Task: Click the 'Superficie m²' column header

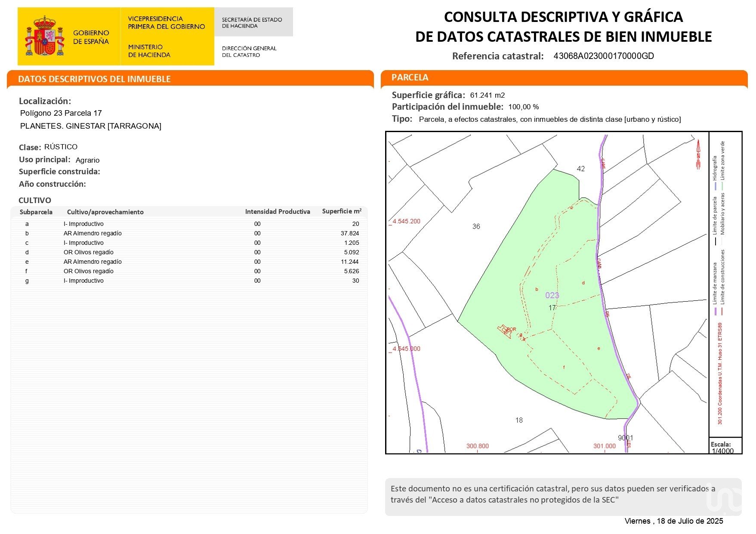Action: click(x=342, y=211)
